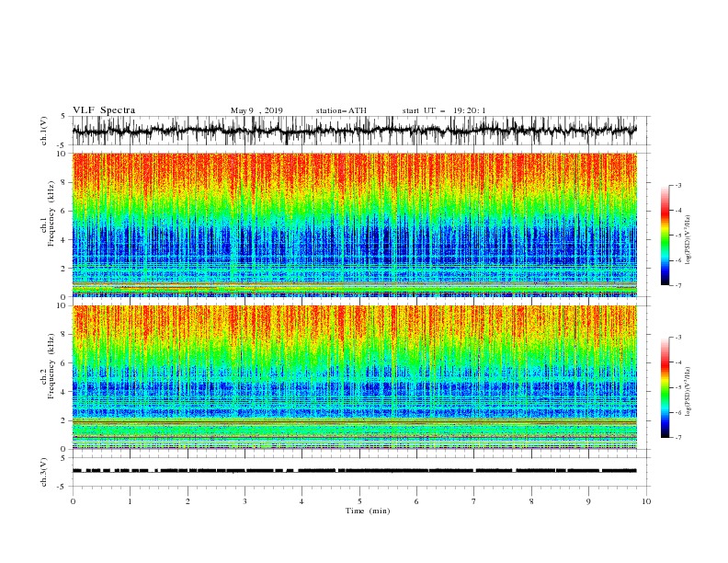This screenshot has width=728, height=563.
Task: Click the 'Time (min)' axis title
Action: [x=368, y=511]
